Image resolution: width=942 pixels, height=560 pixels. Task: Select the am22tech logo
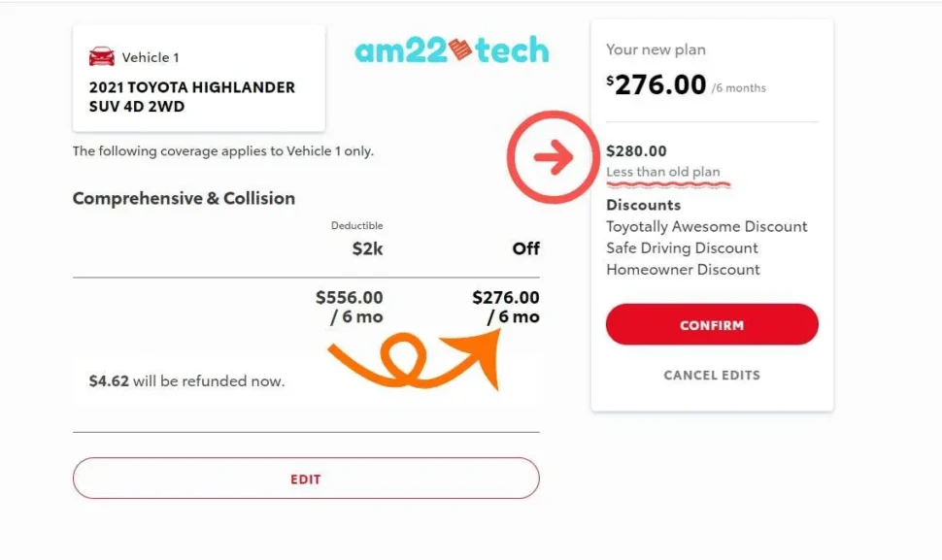point(452,49)
